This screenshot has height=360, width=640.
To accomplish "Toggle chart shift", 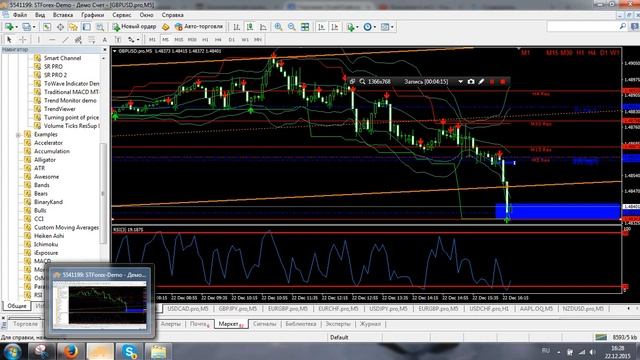I will pyautogui.click(x=335, y=27).
